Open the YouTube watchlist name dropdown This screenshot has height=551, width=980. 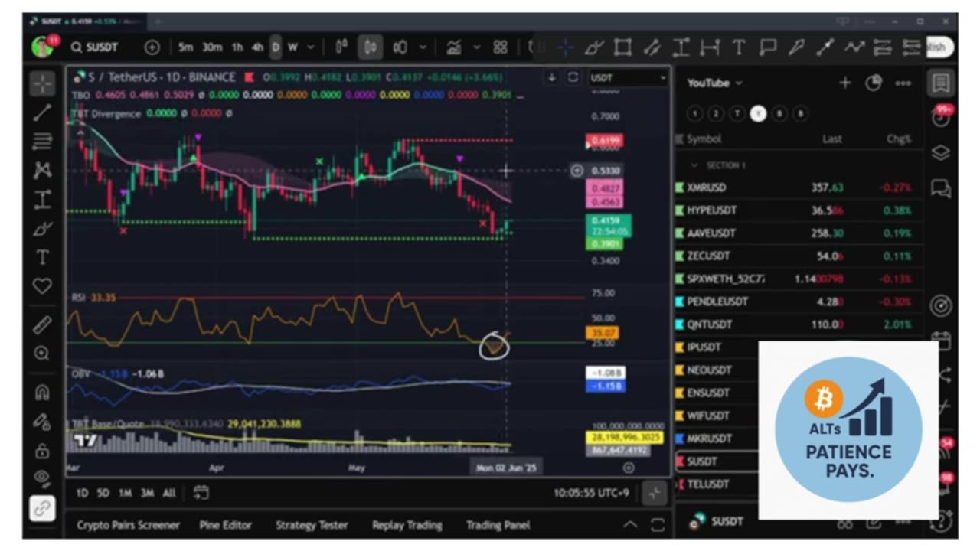tap(714, 83)
